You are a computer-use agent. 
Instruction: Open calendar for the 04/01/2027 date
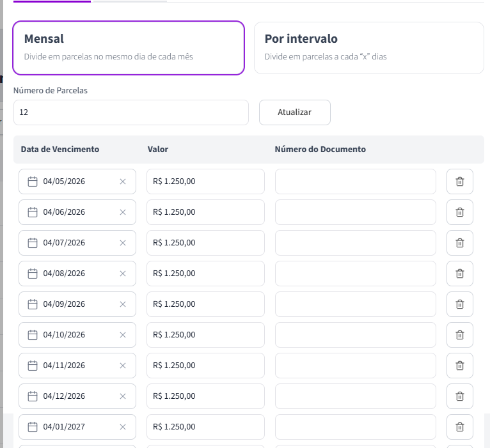click(33, 427)
